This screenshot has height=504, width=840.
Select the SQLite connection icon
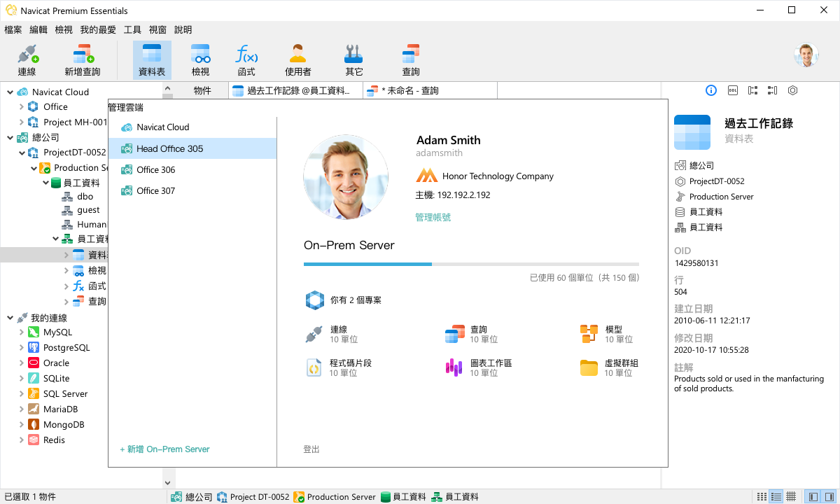(33, 379)
